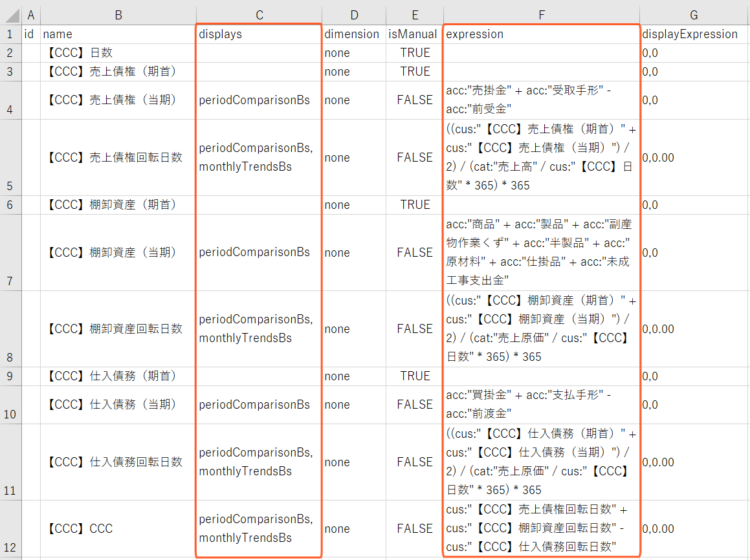
Task: Select displays cell in 売上債権回転日数 row
Action: 259,157
